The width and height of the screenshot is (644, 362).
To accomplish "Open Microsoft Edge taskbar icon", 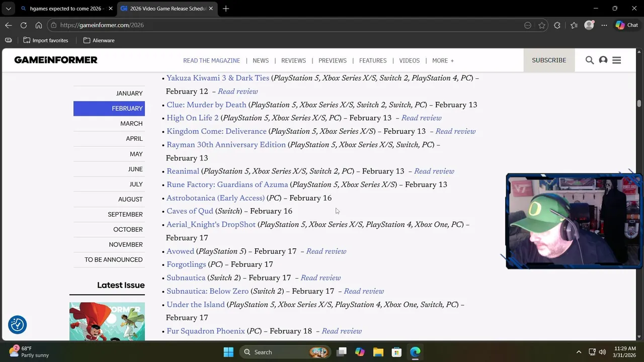I will [415, 352].
